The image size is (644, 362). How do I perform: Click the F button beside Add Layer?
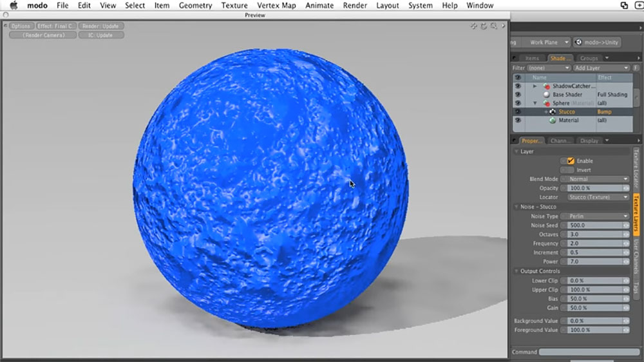(x=636, y=68)
